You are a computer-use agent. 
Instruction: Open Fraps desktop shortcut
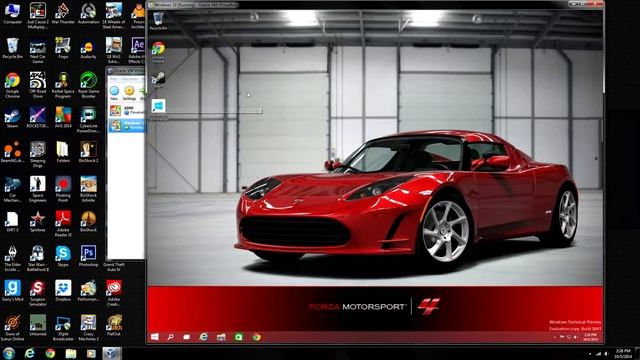tap(63, 48)
